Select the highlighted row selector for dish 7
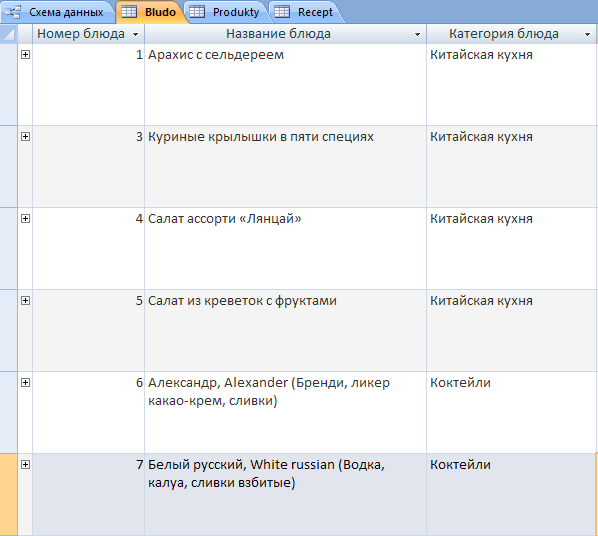Screen dimensions: 598x536 pos(8,495)
